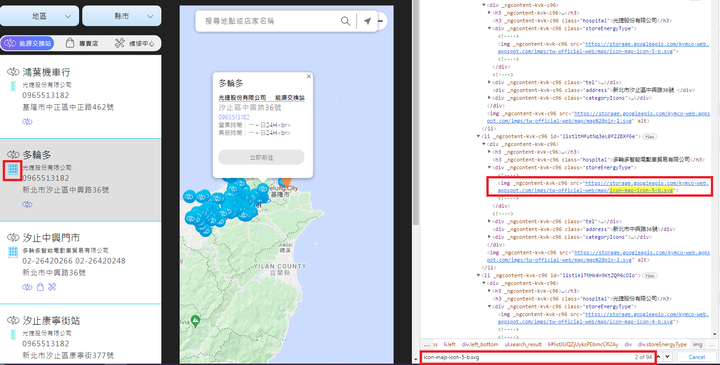Click the cyan battery icon under 汐止康寧街站
Viewport: 720px width, 365px height.
point(13,334)
